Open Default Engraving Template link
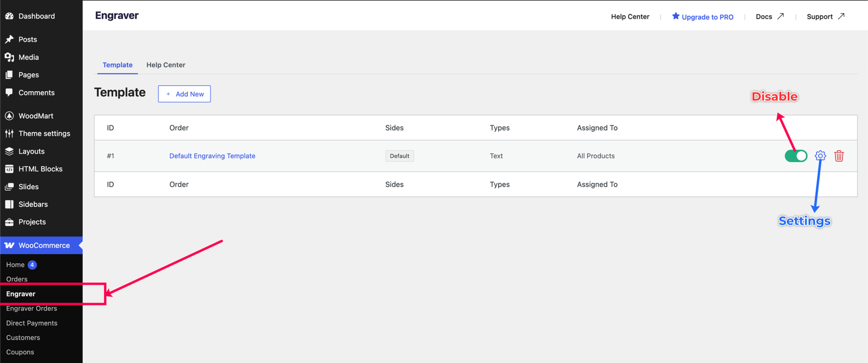This screenshot has width=868, height=363. pos(212,156)
